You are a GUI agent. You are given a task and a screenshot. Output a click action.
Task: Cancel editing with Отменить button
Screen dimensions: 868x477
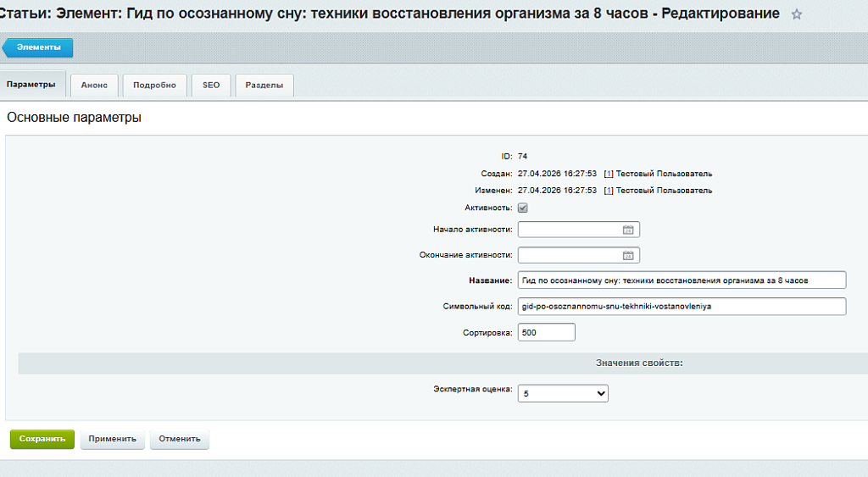(180, 439)
